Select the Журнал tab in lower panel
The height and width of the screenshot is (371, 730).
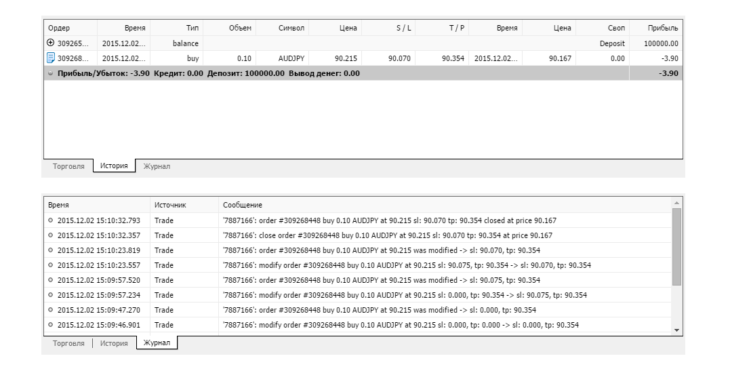pos(157,343)
